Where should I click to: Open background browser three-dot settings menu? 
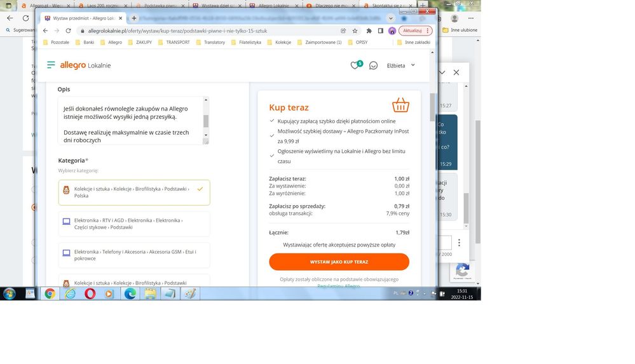470,18
